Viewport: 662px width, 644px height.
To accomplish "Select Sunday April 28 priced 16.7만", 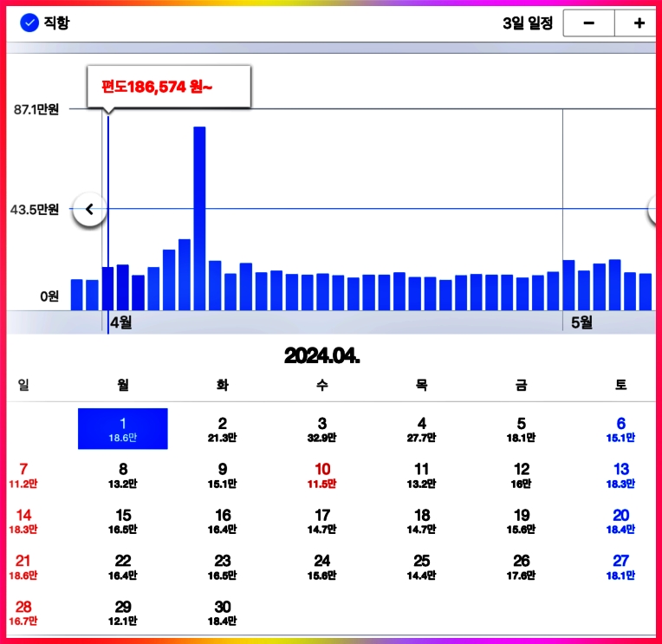I will point(23,613).
